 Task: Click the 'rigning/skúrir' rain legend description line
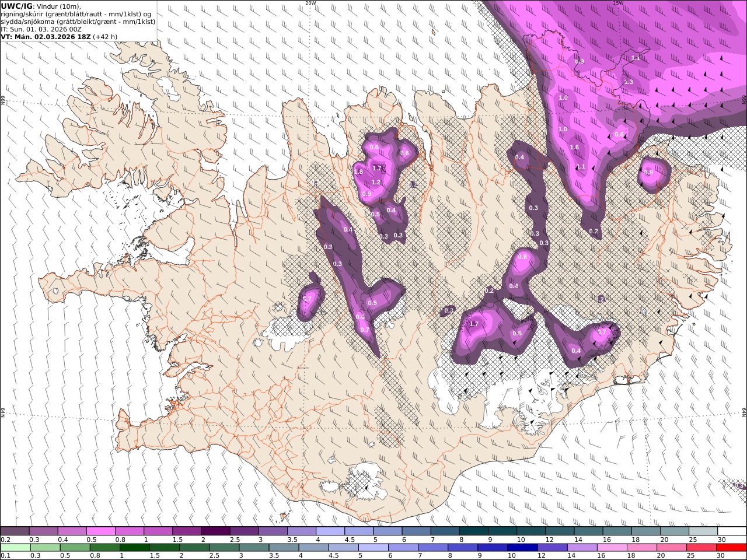[x=76, y=13]
